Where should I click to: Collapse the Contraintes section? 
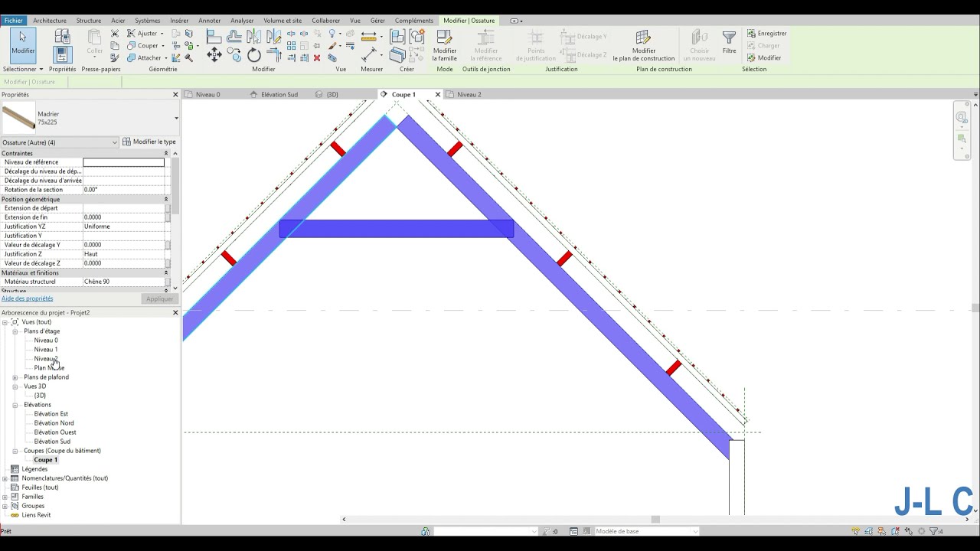point(166,153)
